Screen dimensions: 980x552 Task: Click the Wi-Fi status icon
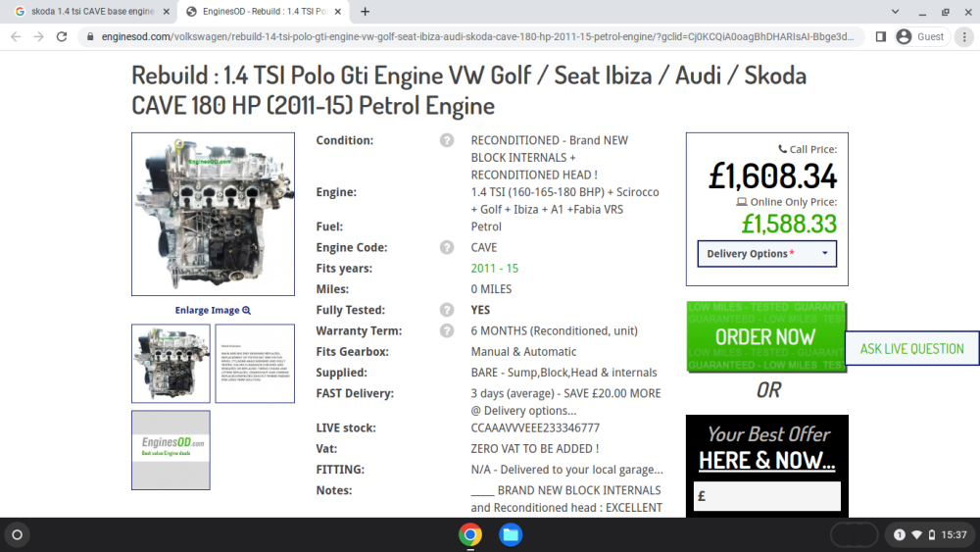(x=917, y=534)
